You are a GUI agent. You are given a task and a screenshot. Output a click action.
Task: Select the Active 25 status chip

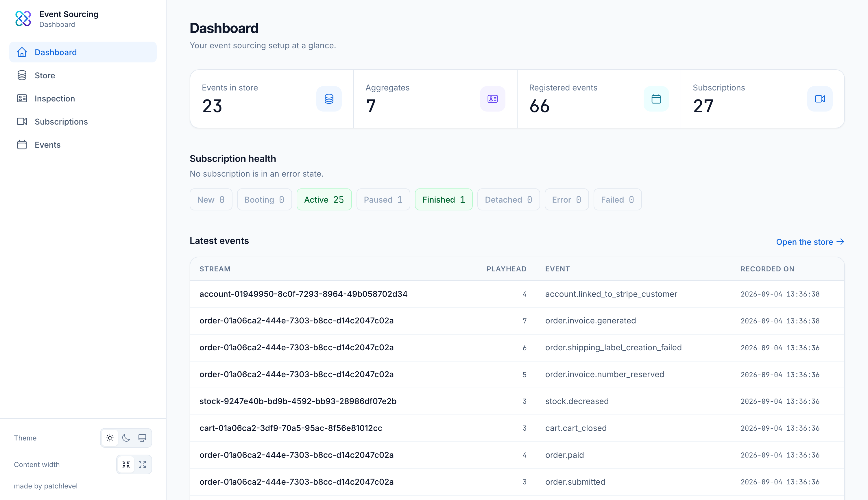coord(324,199)
